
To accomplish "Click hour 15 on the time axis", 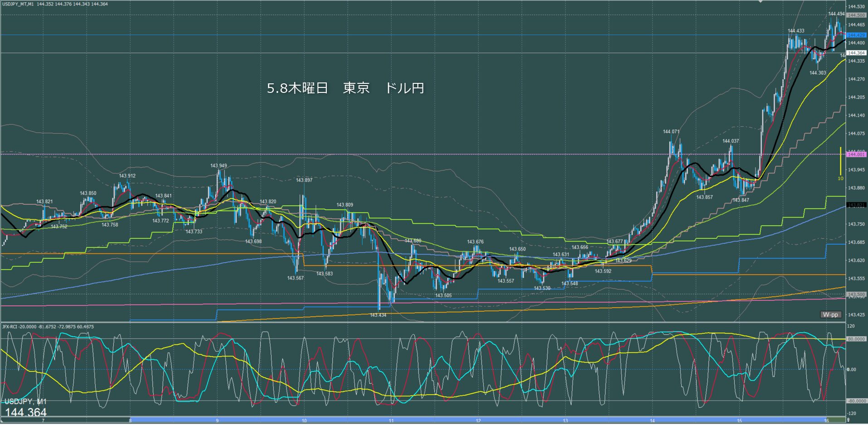I will pyautogui.click(x=739, y=421).
